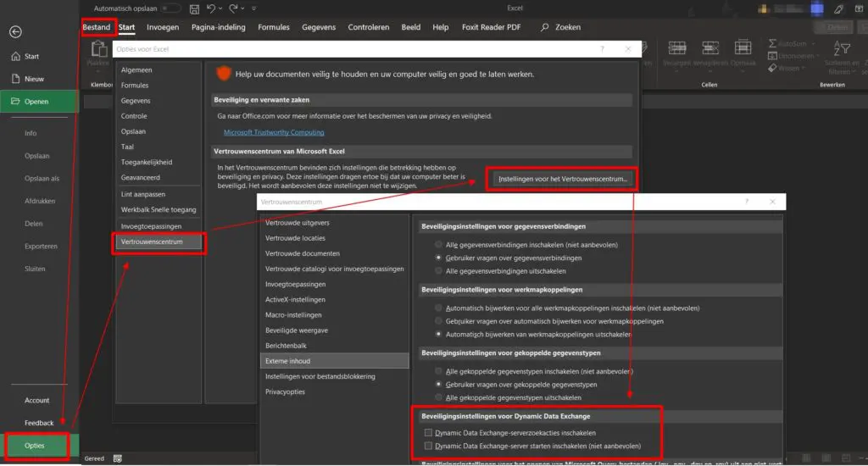Select Alle gegevensverbindingen uitschakelen radio button

click(438, 270)
